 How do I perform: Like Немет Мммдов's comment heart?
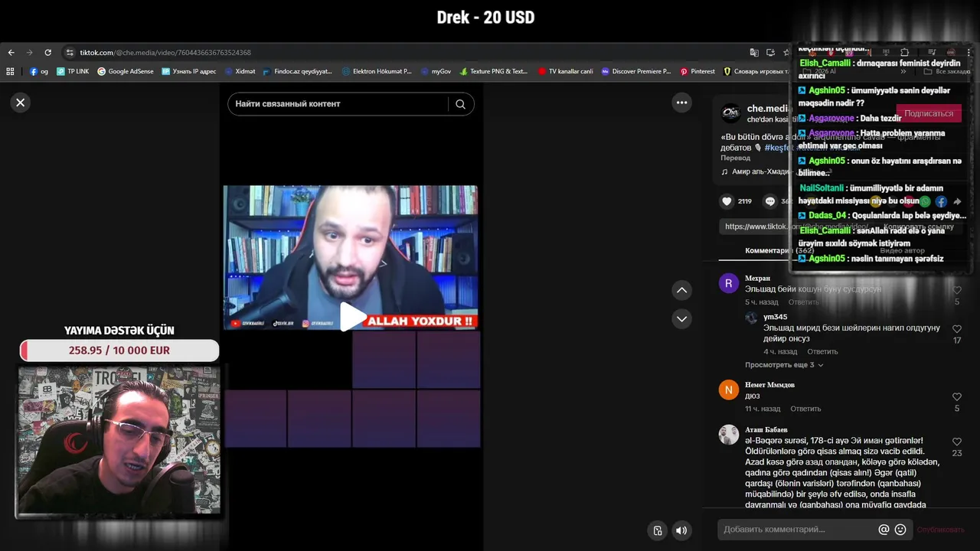957,397
